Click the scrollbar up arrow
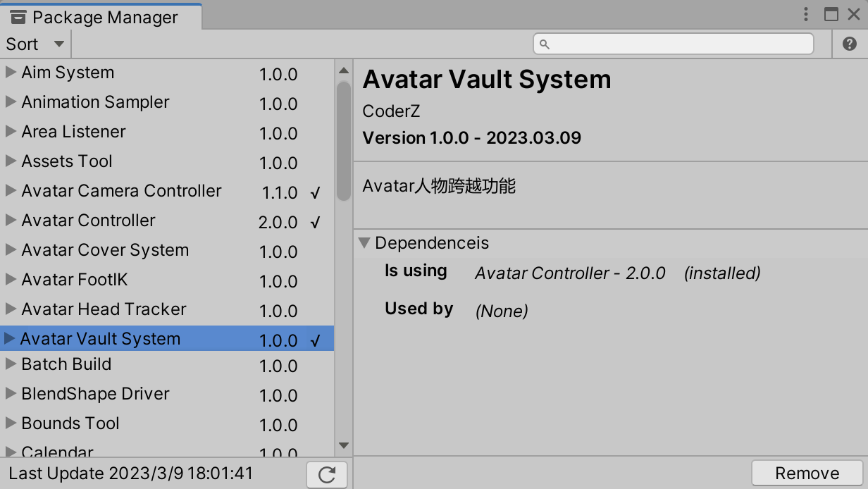Image resolution: width=868 pixels, height=489 pixels. (344, 70)
